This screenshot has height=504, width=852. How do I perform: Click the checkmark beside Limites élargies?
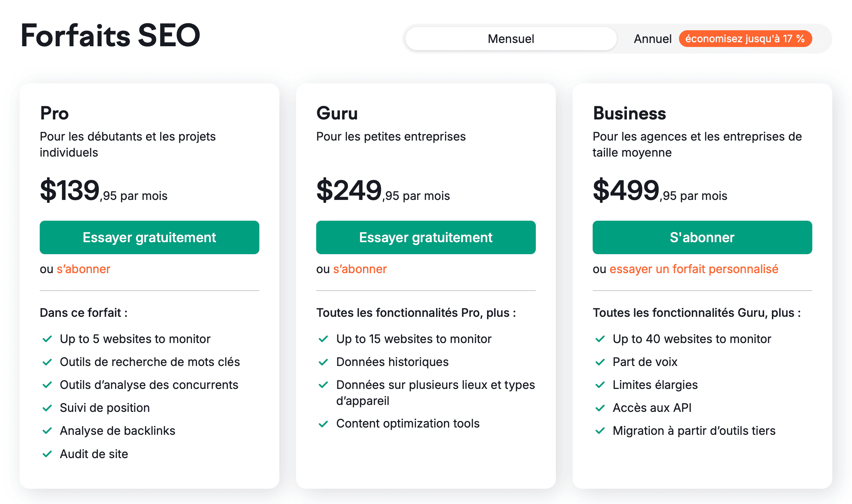[x=600, y=385]
